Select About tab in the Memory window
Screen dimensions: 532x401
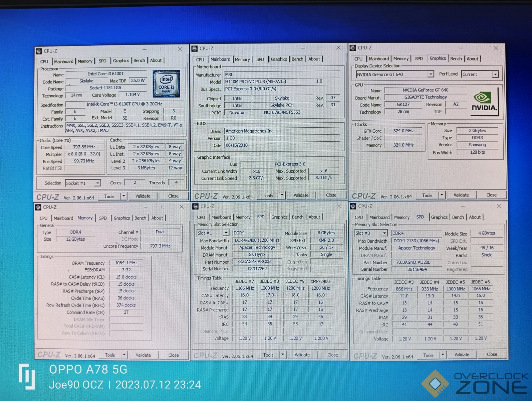157,218
